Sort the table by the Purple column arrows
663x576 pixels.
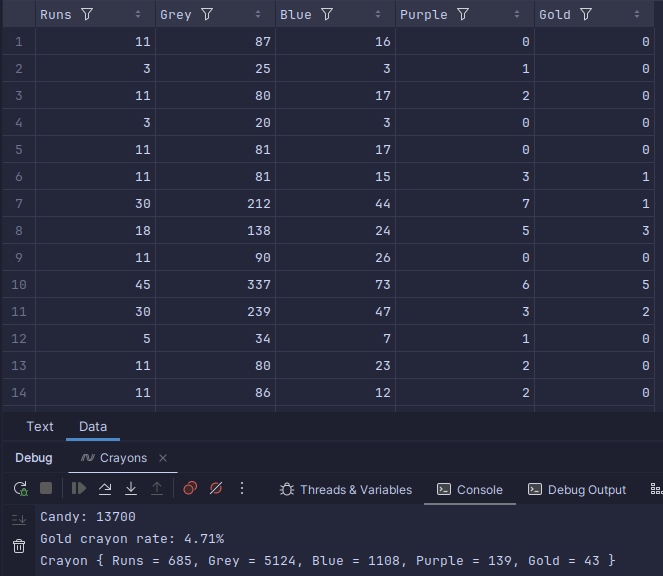[517, 14]
